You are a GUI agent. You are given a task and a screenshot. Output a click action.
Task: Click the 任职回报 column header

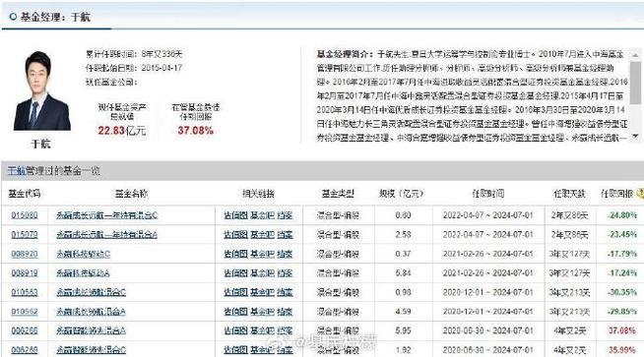click(616, 194)
